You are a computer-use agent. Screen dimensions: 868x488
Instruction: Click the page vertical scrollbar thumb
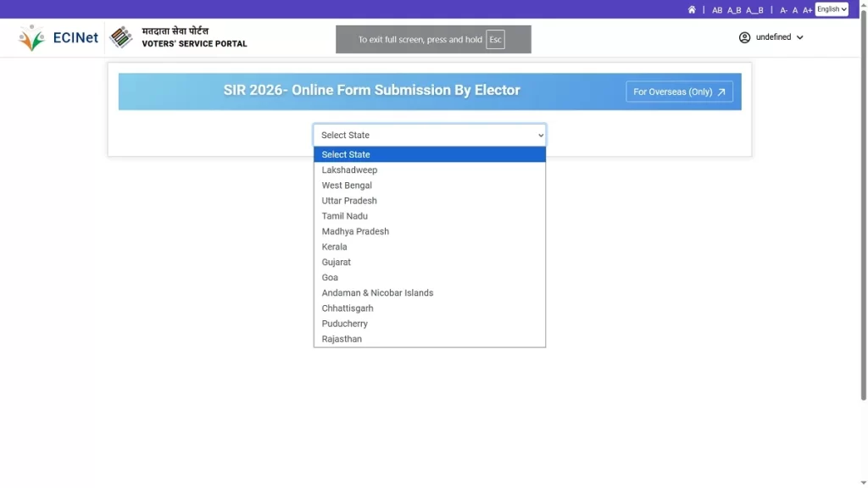(x=863, y=203)
